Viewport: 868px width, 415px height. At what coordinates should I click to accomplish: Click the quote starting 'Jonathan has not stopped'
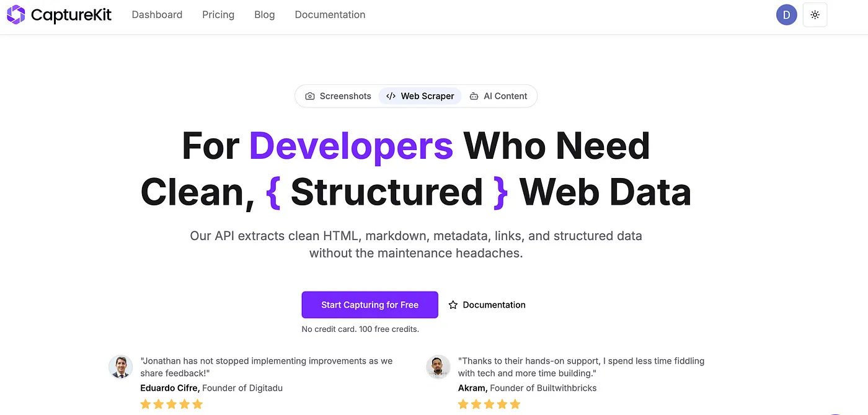(267, 367)
